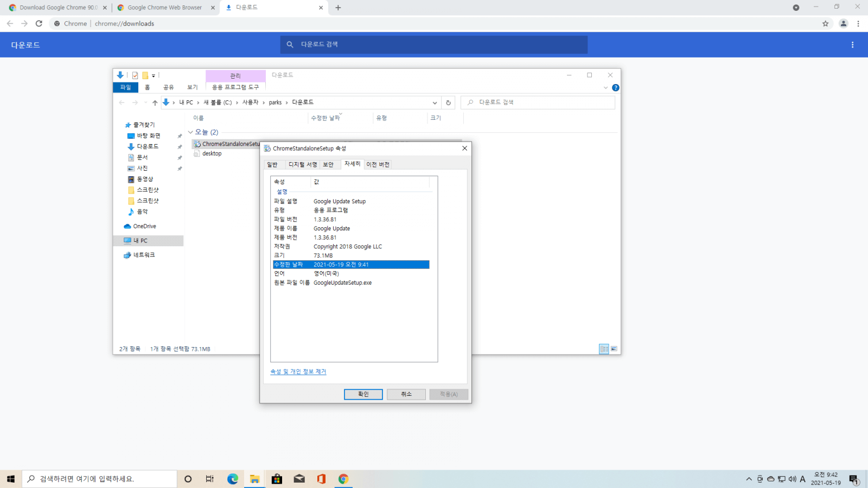Click the 다운로드 검색 box in Explorer
Viewport: 868px width, 488px height.
click(538, 102)
